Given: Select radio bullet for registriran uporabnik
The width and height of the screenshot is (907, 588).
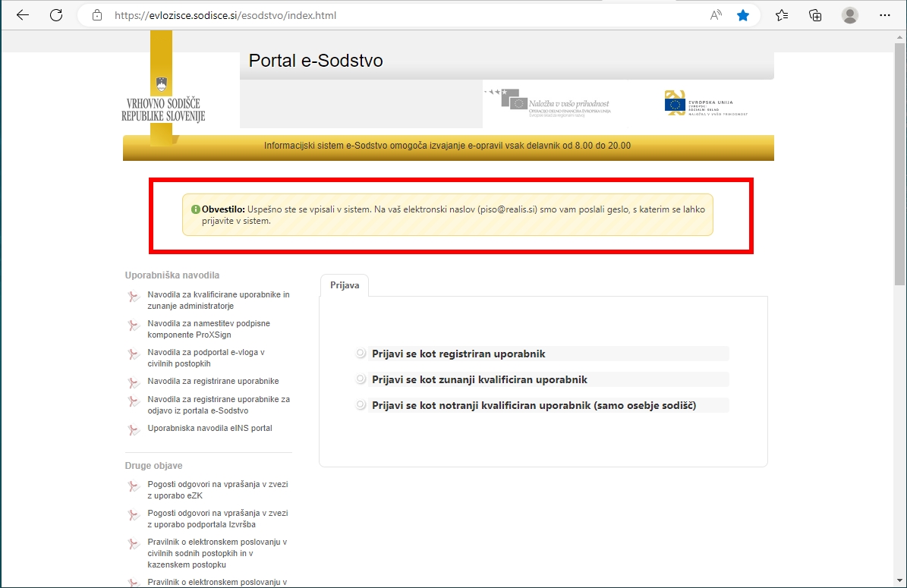Looking at the screenshot, I should (x=361, y=354).
